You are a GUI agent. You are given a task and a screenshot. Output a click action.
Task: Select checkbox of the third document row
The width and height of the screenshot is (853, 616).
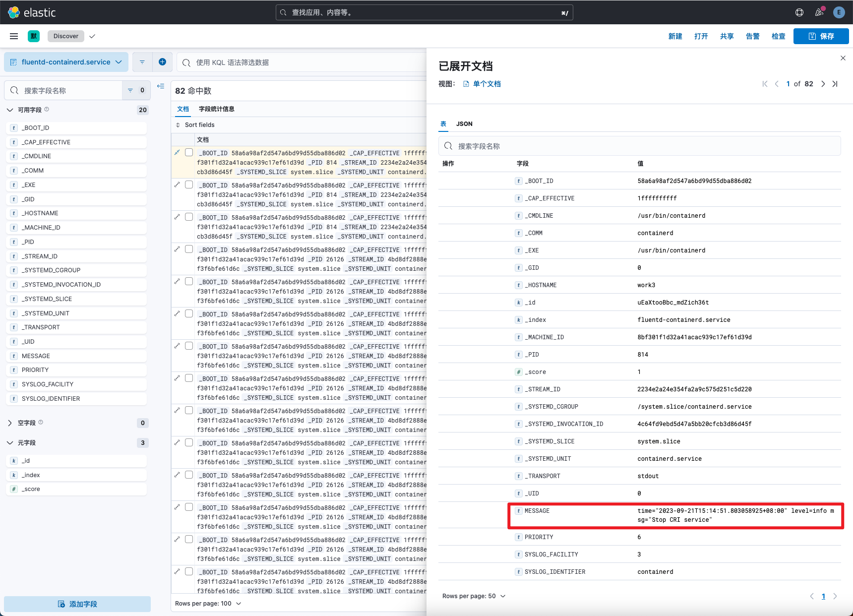click(189, 217)
